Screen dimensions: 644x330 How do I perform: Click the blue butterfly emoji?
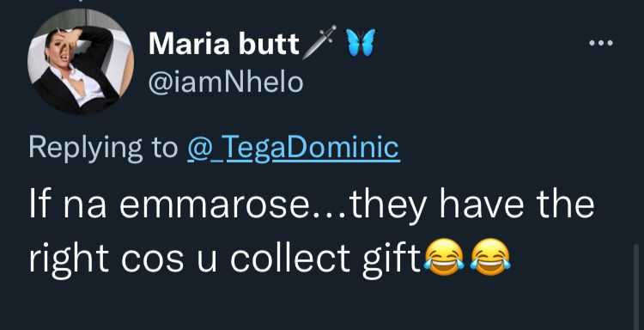pos(361,42)
